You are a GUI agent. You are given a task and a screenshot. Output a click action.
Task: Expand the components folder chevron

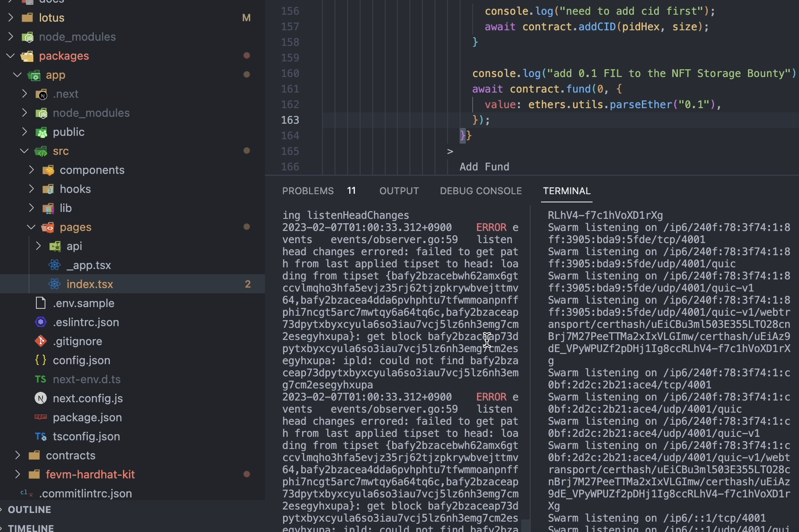32,170
